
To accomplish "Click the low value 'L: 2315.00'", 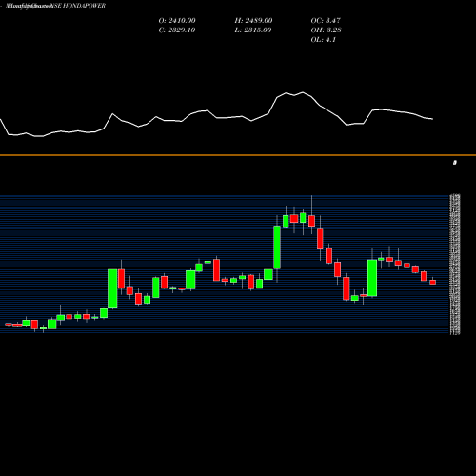I will point(253,30).
